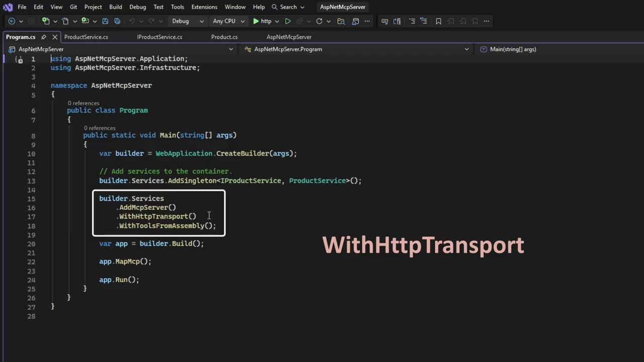This screenshot has width=644, height=362.
Task: Switch to the AspNetMcpServer document tab
Action: 289,37
